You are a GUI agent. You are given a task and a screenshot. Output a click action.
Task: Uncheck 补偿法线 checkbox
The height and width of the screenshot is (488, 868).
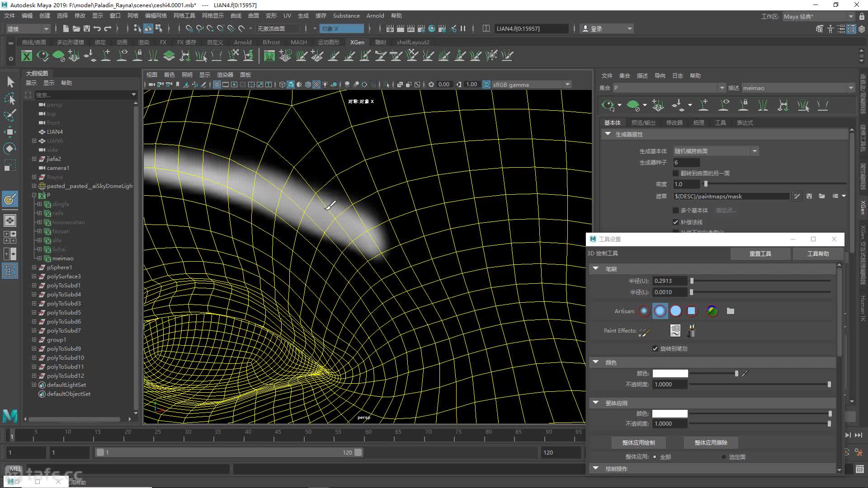coord(676,222)
